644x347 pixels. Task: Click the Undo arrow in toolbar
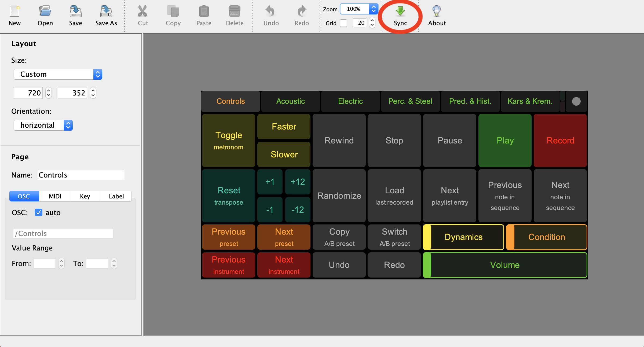(x=271, y=12)
